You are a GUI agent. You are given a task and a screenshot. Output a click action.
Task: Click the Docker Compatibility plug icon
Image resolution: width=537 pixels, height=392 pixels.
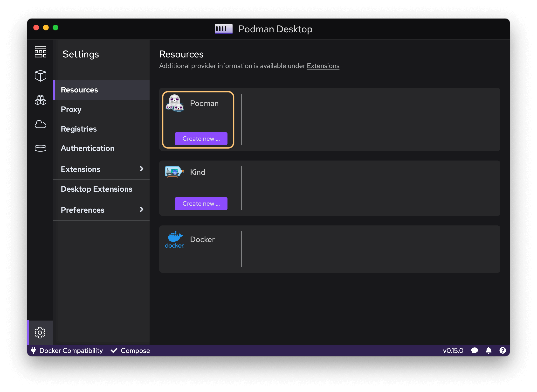pos(33,350)
